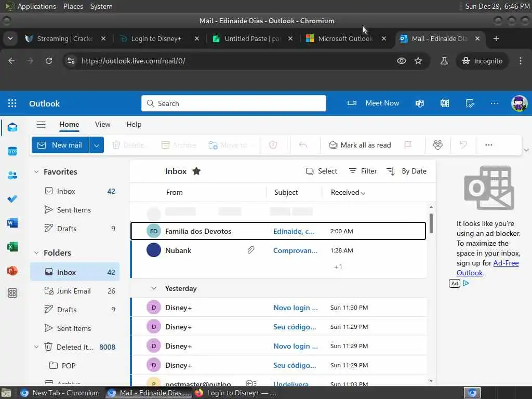
Task: Open Mail module in left rail
Action: 12,128
